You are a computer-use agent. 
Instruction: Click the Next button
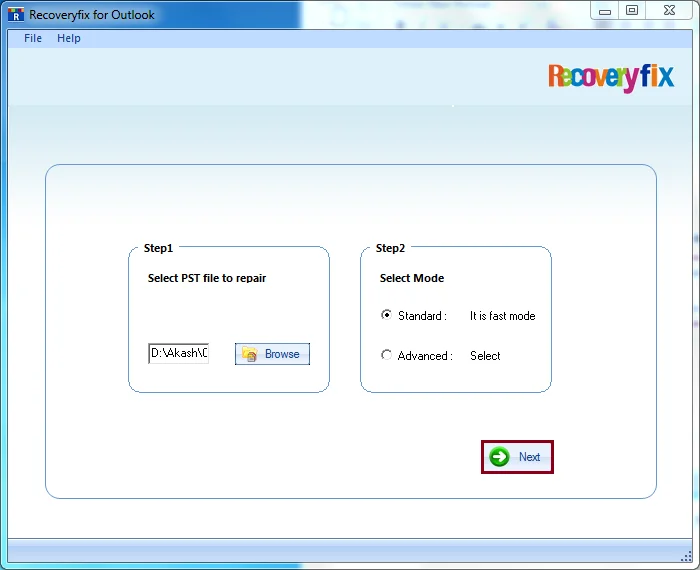tap(517, 457)
